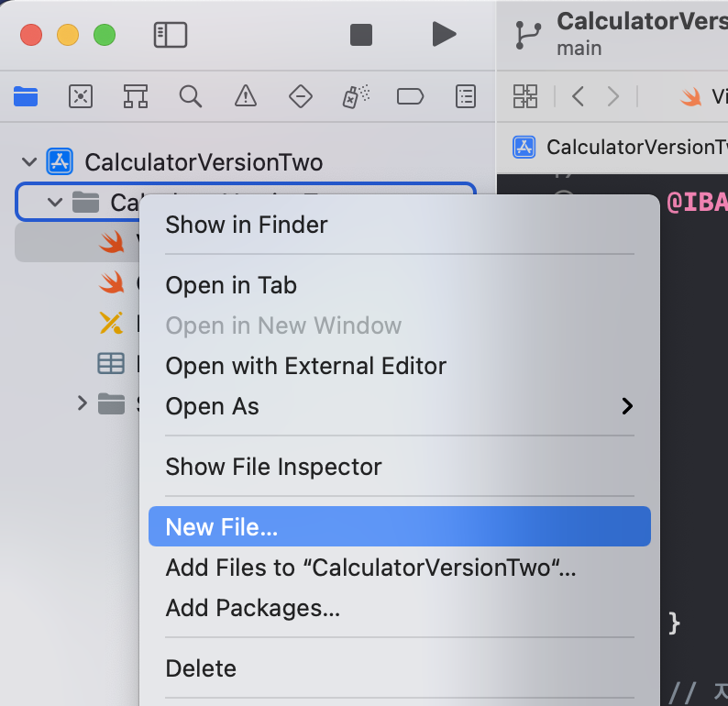The width and height of the screenshot is (728, 706).
Task: Show the Project navigator folder icon
Action: point(26,96)
